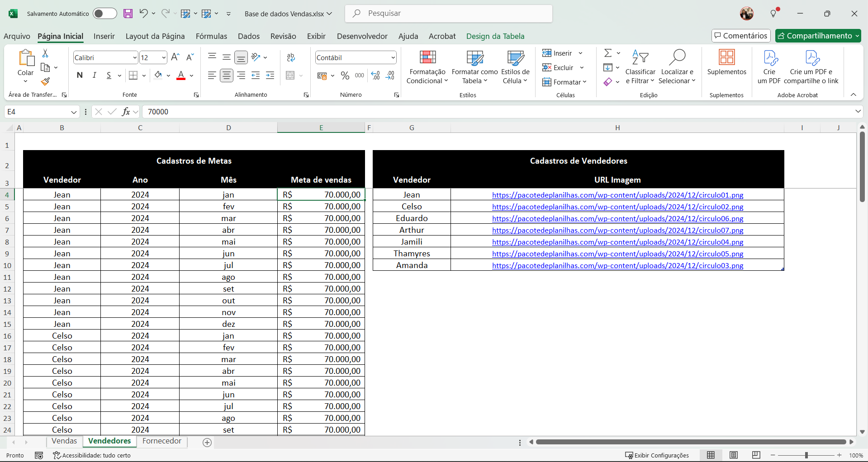
Task: Open the circulo01.png link for Jean
Action: pos(617,195)
